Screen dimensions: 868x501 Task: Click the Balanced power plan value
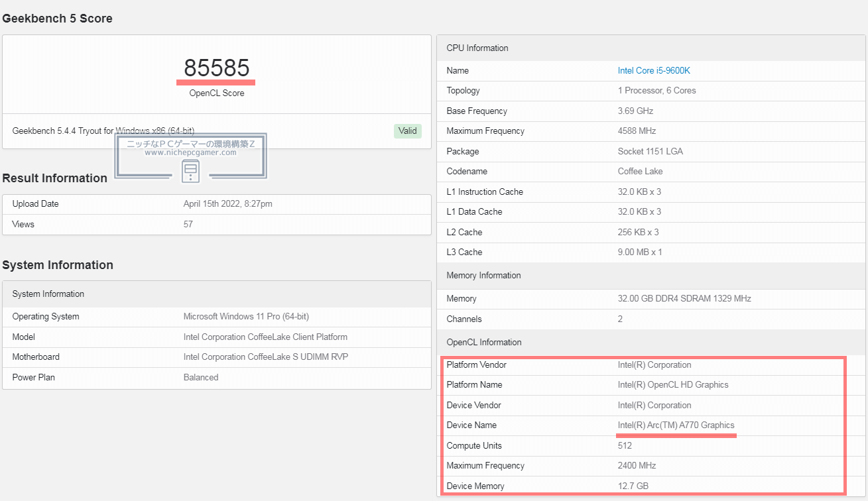tap(201, 377)
